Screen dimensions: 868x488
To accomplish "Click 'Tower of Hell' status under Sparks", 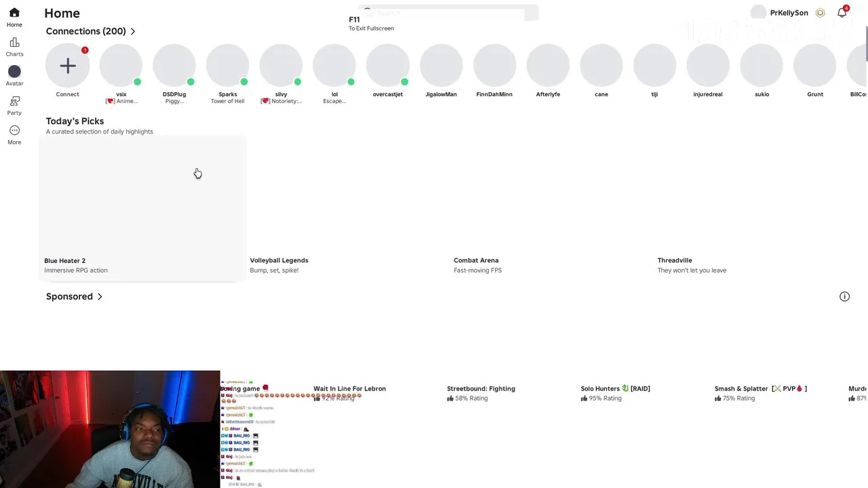I will [228, 101].
